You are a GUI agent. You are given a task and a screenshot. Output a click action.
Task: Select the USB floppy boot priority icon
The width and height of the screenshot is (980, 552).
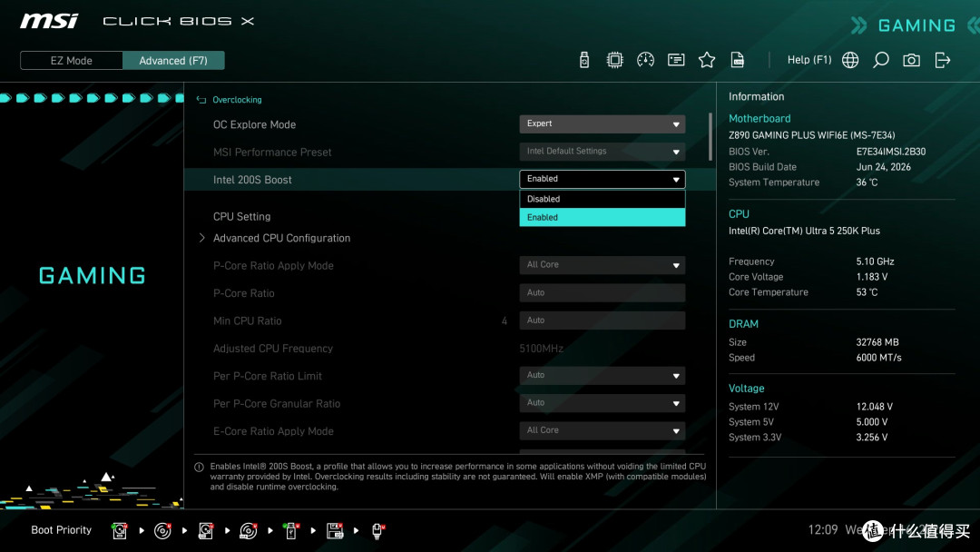(335, 531)
